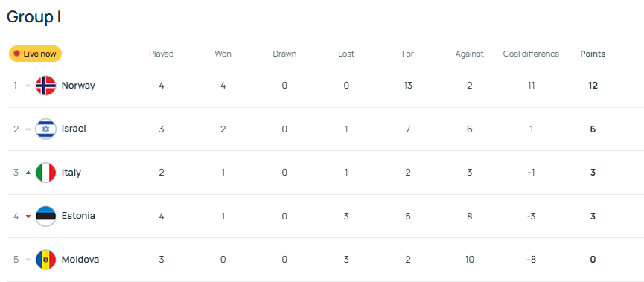Click the red live dot icon
The width and height of the screenshot is (644, 282).
(x=17, y=54)
